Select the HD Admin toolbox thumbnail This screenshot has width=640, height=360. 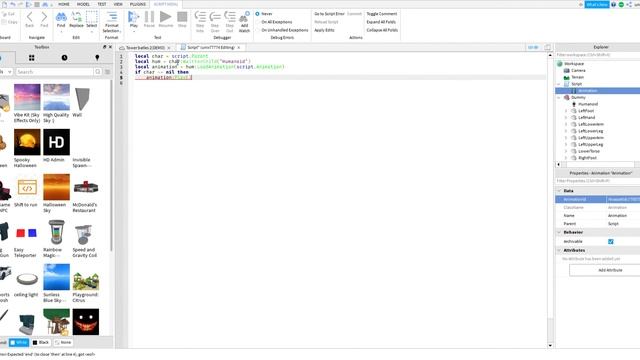tap(56, 142)
